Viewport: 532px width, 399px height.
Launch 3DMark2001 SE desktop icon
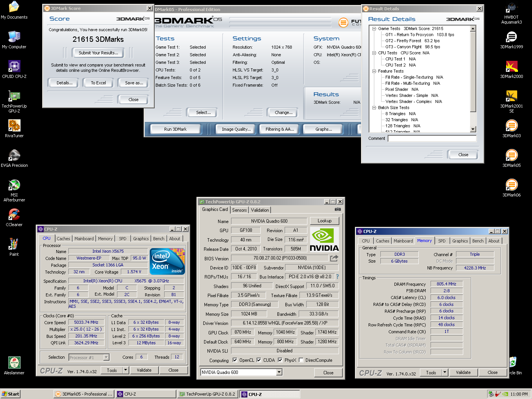click(511, 101)
